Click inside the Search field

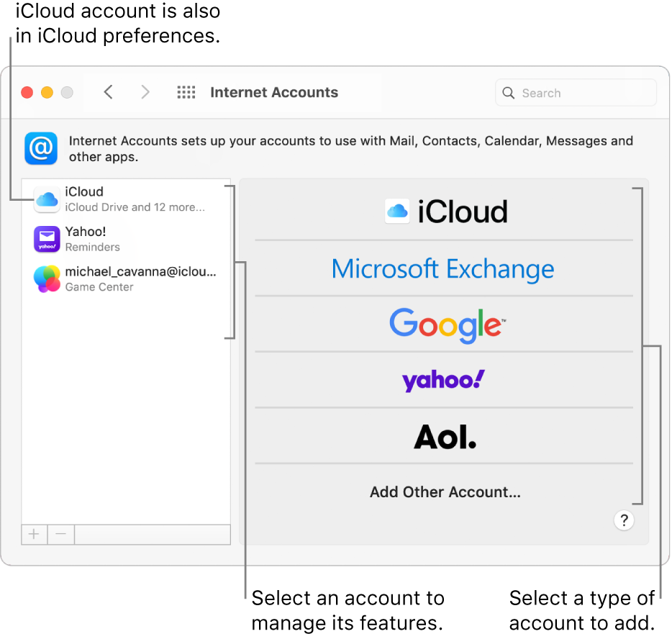(576, 92)
